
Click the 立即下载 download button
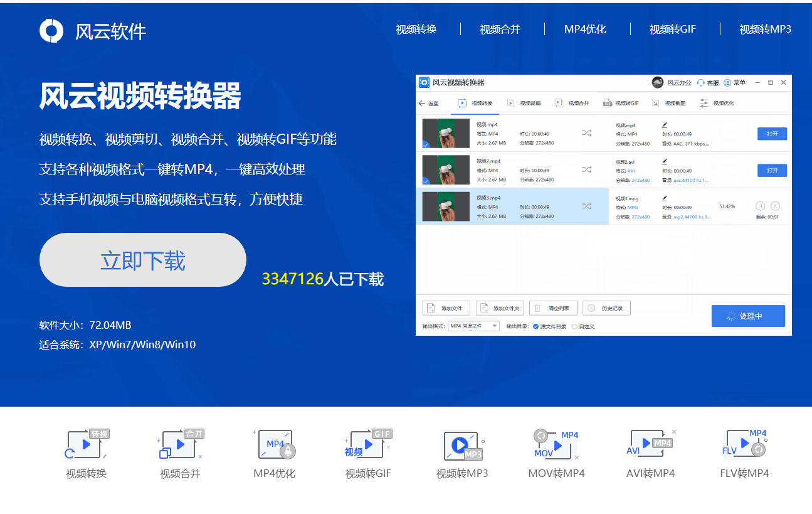(x=143, y=260)
